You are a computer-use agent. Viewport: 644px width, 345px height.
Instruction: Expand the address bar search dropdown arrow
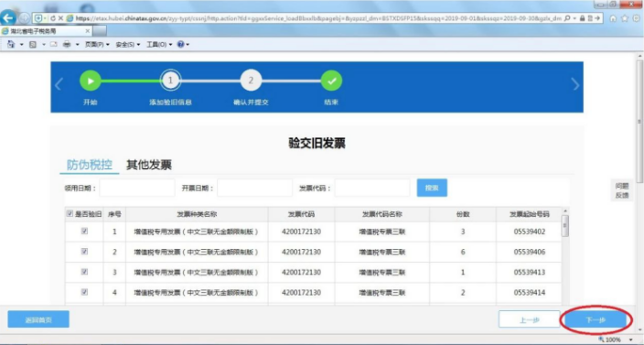pyautogui.click(x=574, y=18)
